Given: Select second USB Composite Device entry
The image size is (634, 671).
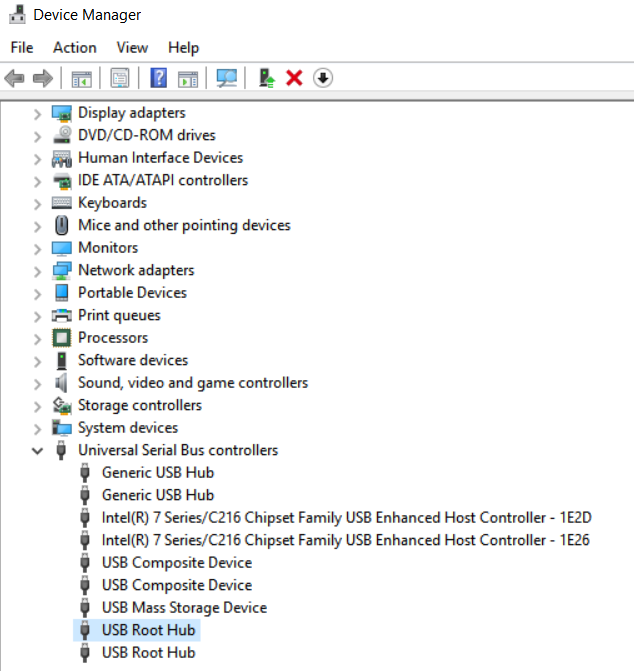Looking at the screenshot, I should pos(177,585).
